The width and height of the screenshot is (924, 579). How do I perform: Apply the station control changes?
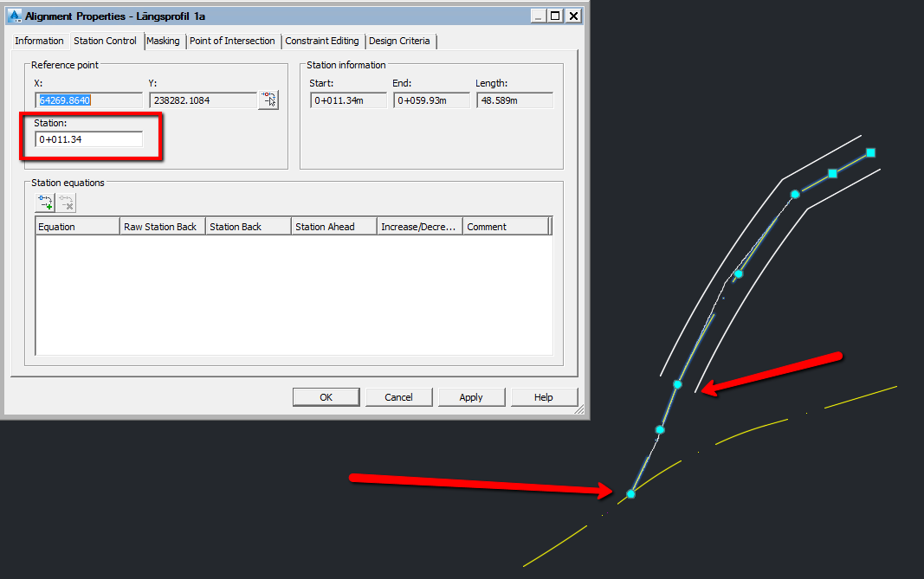click(x=471, y=397)
